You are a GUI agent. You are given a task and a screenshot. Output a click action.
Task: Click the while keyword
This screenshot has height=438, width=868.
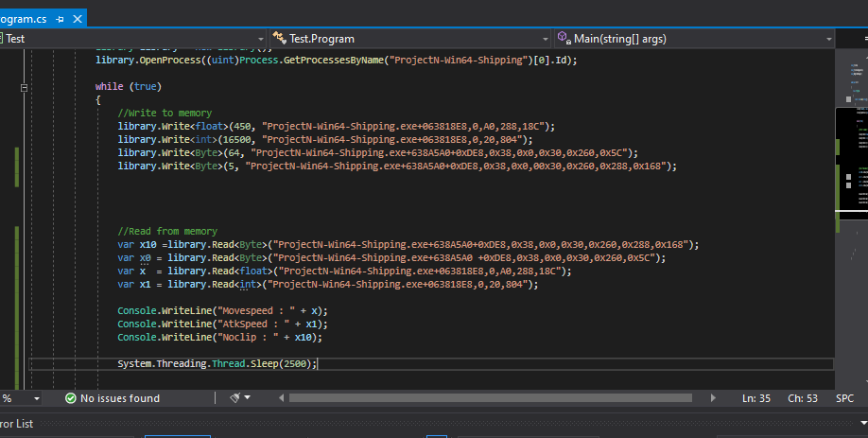point(109,86)
